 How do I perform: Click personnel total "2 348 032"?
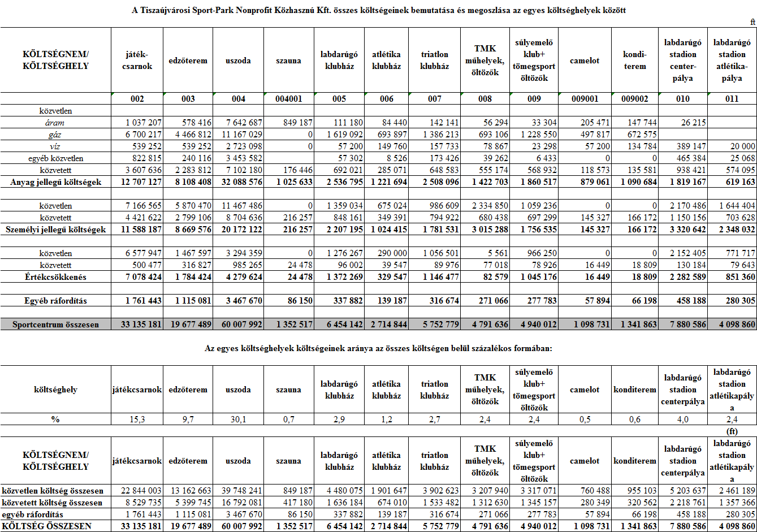pyautogui.click(x=736, y=230)
